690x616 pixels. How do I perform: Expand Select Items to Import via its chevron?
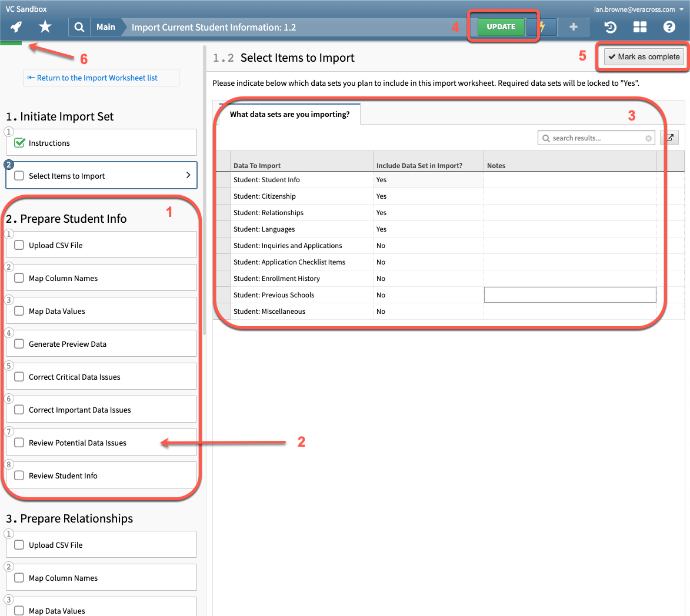coord(188,175)
